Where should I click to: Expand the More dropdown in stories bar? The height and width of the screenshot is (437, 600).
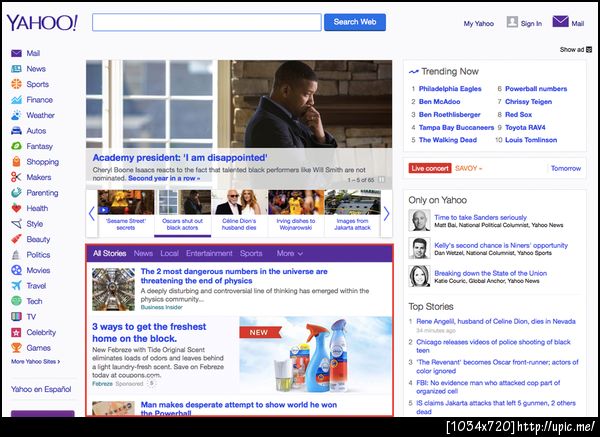pyautogui.click(x=290, y=253)
